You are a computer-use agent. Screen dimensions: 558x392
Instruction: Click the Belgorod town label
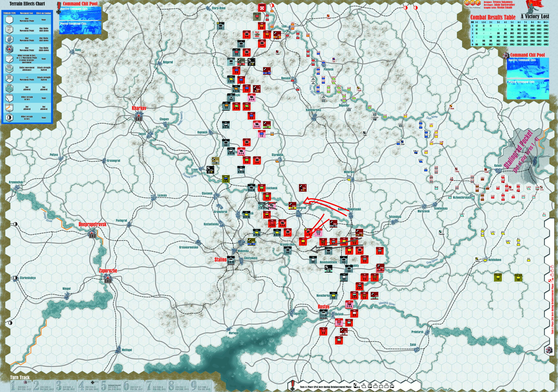[168, 62]
